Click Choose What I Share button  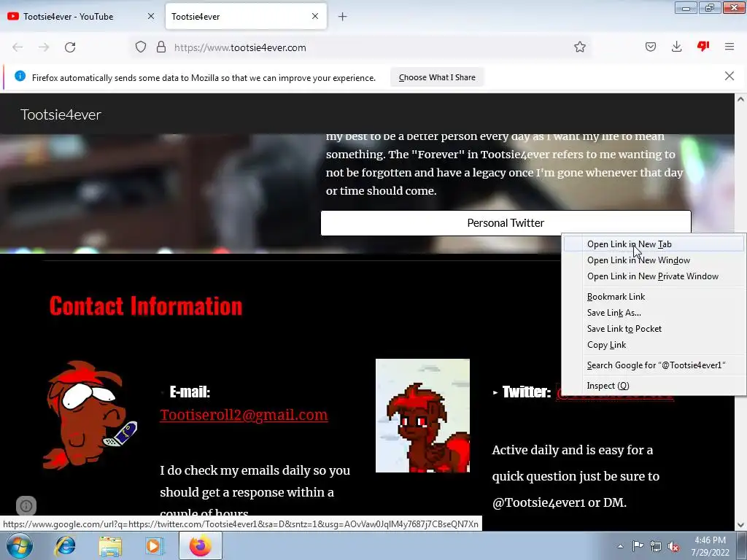[x=437, y=77]
